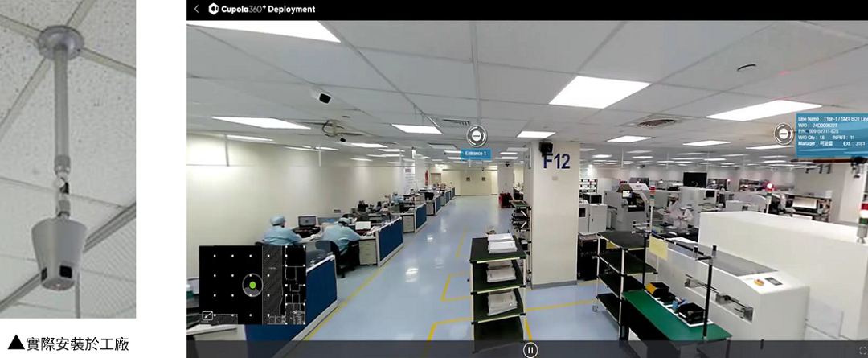Click the INPUT value 11
This screenshot has height=358, width=868.
(852, 138)
